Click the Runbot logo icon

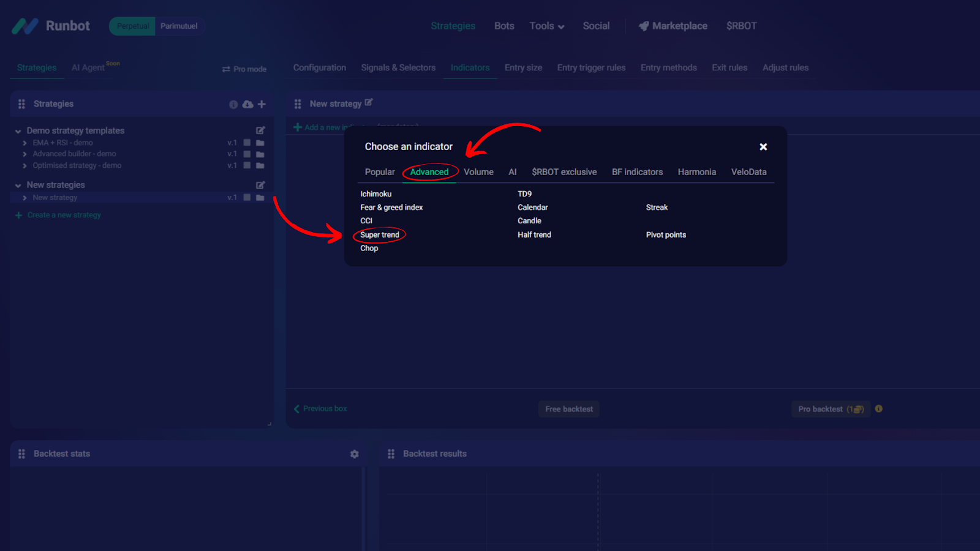click(25, 26)
